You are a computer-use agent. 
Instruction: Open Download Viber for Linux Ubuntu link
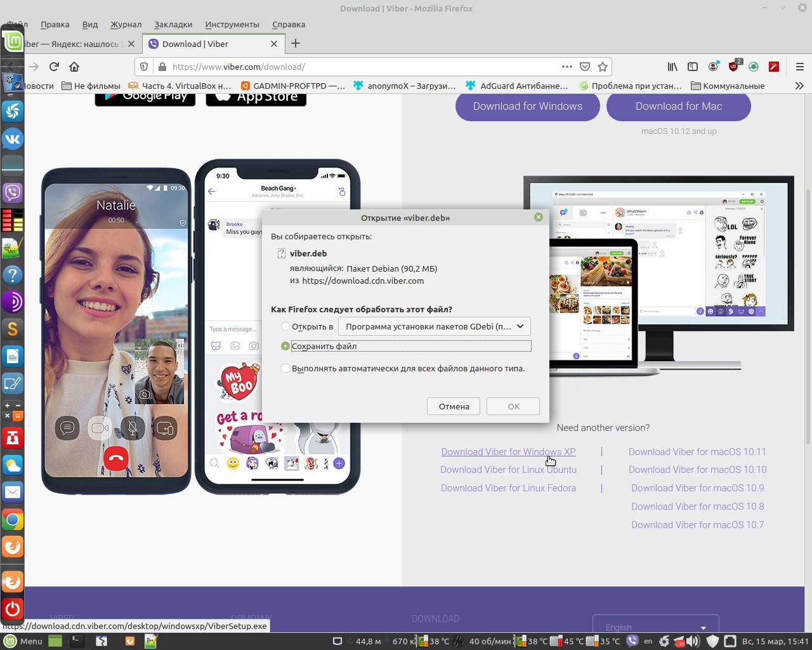tap(509, 470)
